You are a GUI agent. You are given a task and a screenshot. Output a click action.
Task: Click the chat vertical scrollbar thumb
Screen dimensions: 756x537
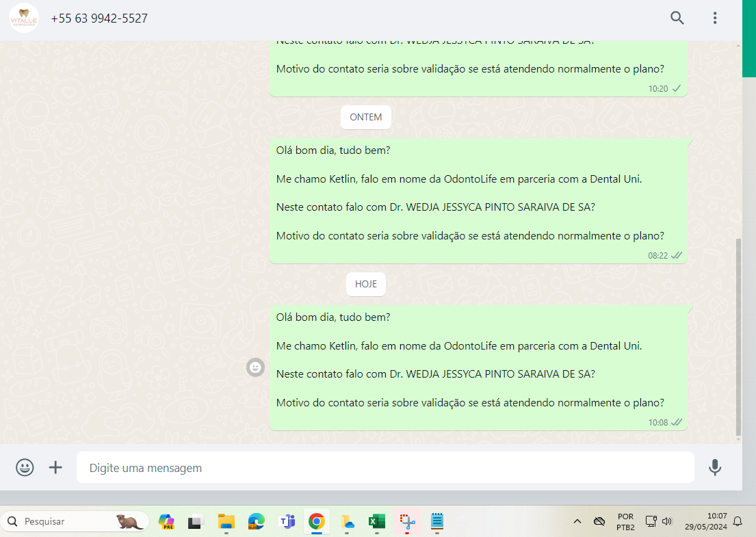738,337
